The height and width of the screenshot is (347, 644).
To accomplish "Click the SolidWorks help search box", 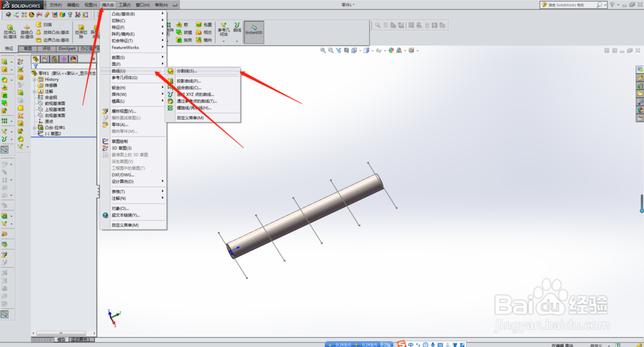I will [x=572, y=5].
